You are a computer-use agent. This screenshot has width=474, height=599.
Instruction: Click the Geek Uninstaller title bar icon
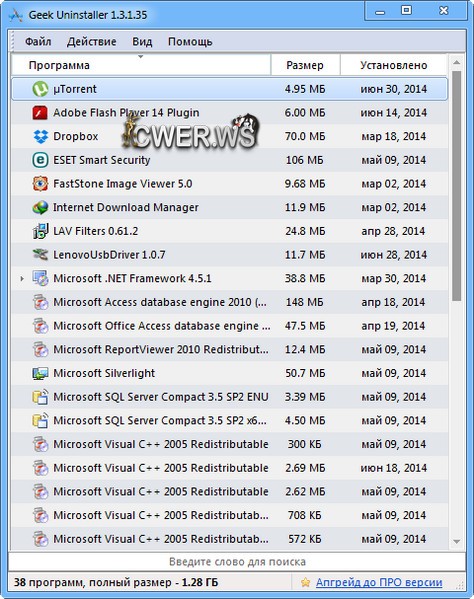coord(16,15)
